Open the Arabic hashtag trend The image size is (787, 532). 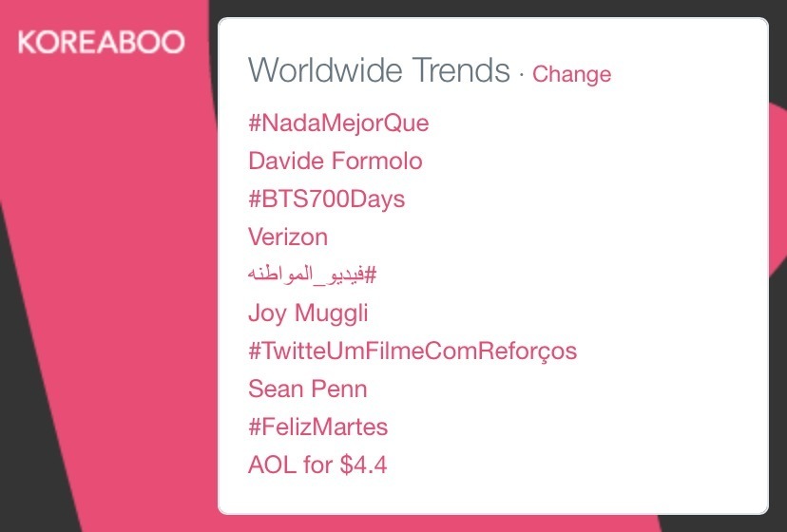coord(312,275)
